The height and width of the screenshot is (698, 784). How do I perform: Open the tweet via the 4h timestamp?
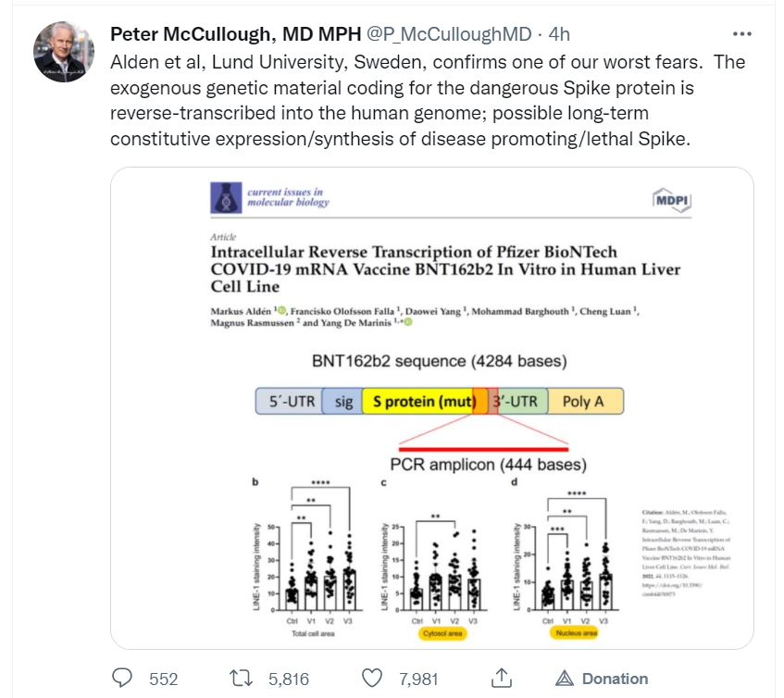pyautogui.click(x=559, y=34)
